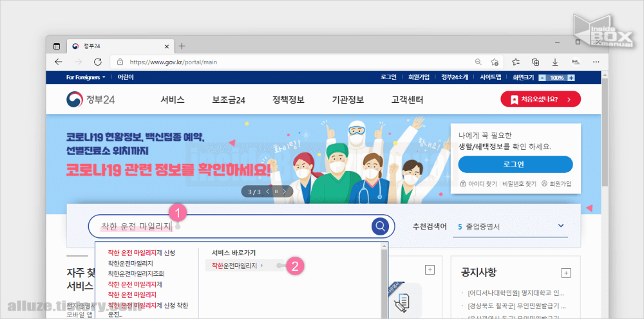Click 회원가입 in the top bar
Viewport: 644px width, 319px height.
419,77
